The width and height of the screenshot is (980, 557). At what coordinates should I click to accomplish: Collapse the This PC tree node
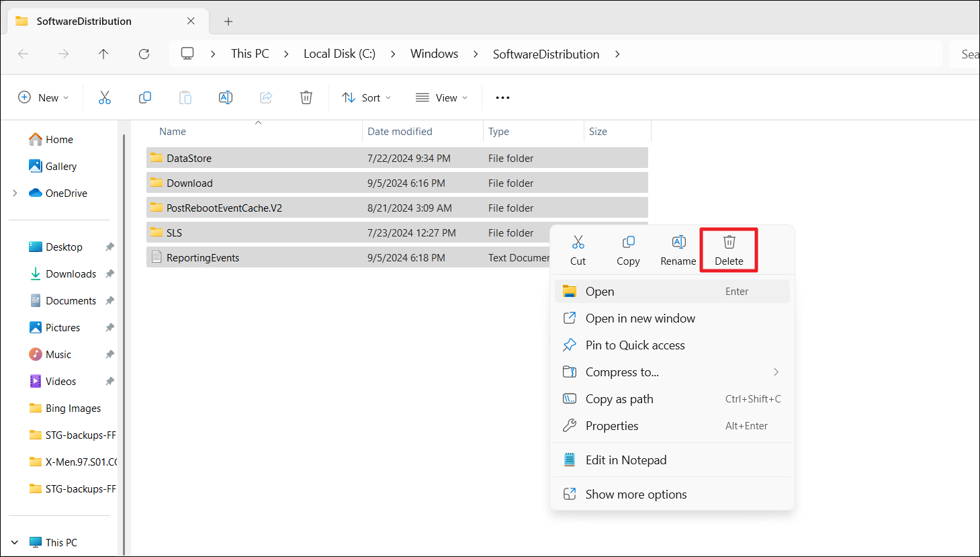pos(15,543)
